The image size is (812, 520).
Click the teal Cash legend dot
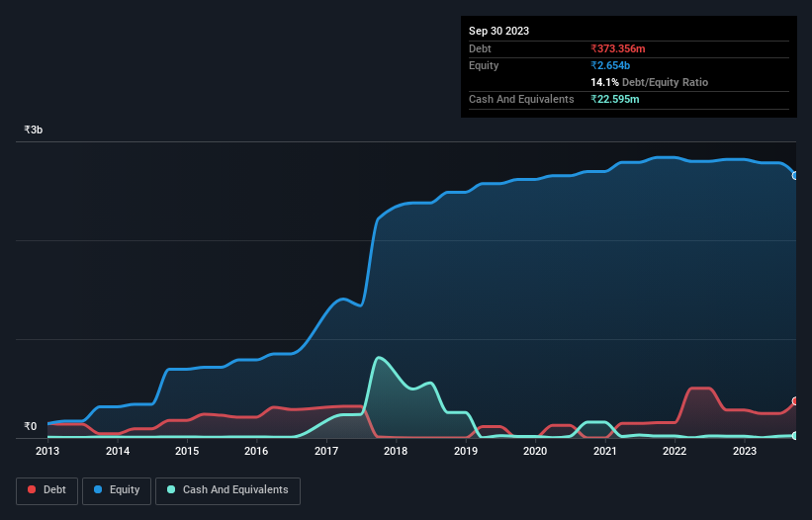click(x=171, y=489)
